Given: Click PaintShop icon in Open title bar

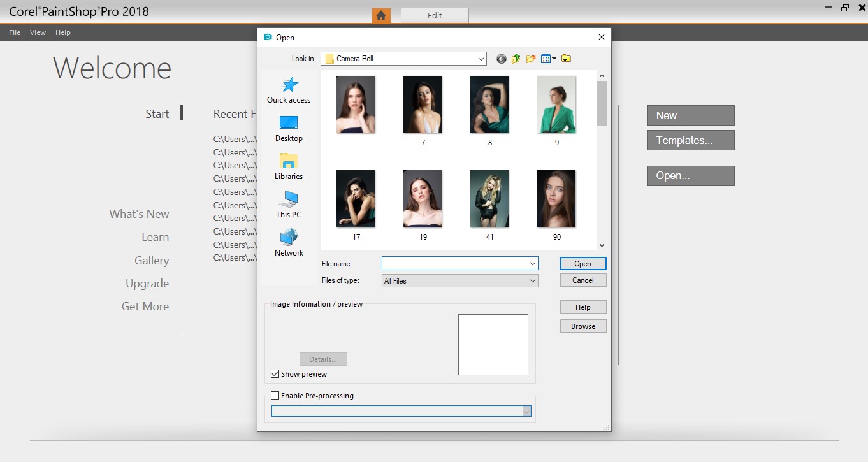Looking at the screenshot, I should (268, 38).
